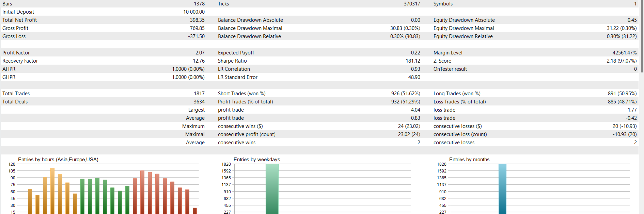Screen dimensions: 644x214
Task: Select the Sharpe Ratio value 181.12
Action: coord(413,61)
